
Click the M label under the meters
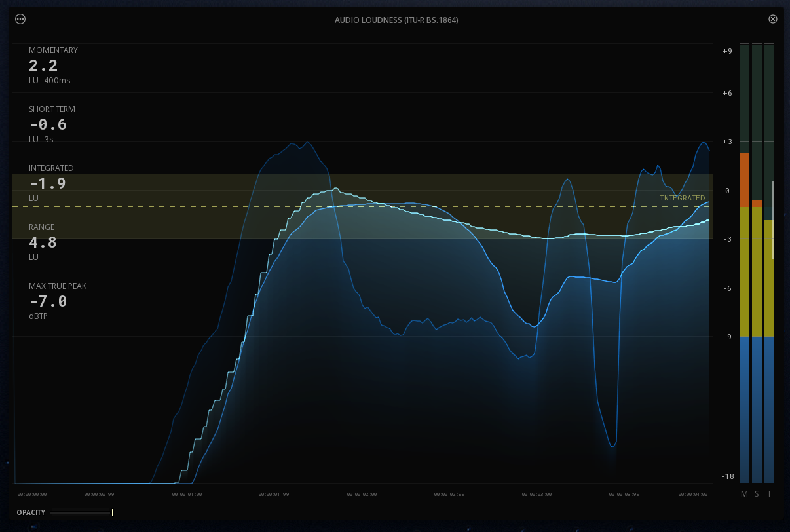click(744, 493)
